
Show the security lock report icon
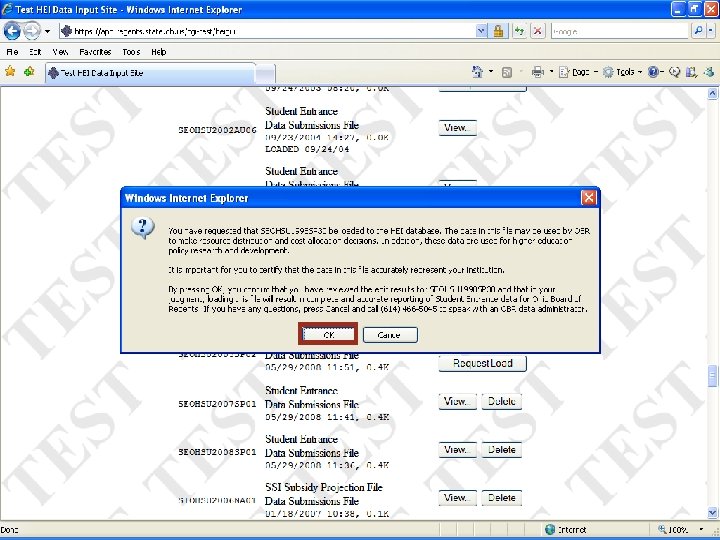tap(498, 31)
